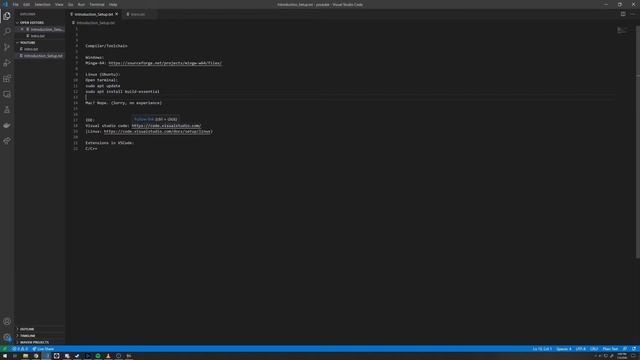Screen dimensions: 640x360
Task: Open the Manage gear icon
Action: pos(7,337)
